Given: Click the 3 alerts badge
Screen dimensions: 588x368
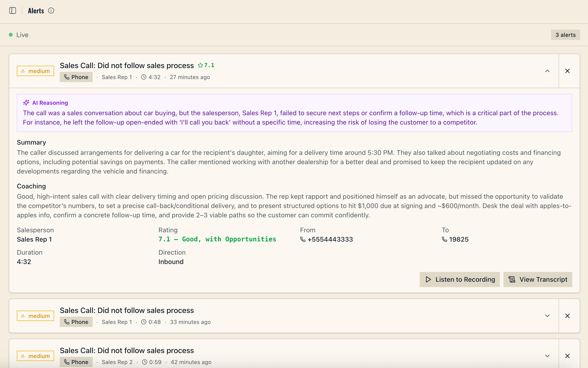Looking at the screenshot, I should pyautogui.click(x=565, y=35).
